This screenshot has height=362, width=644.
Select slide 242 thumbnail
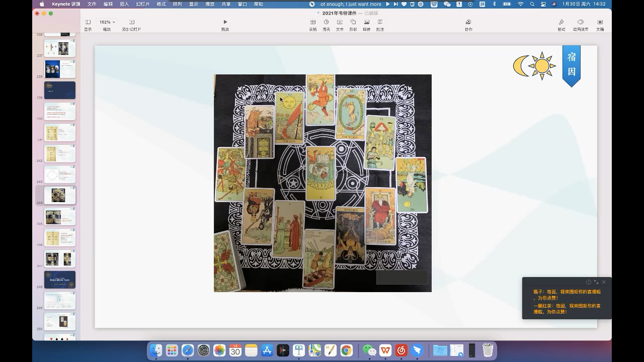60,154
